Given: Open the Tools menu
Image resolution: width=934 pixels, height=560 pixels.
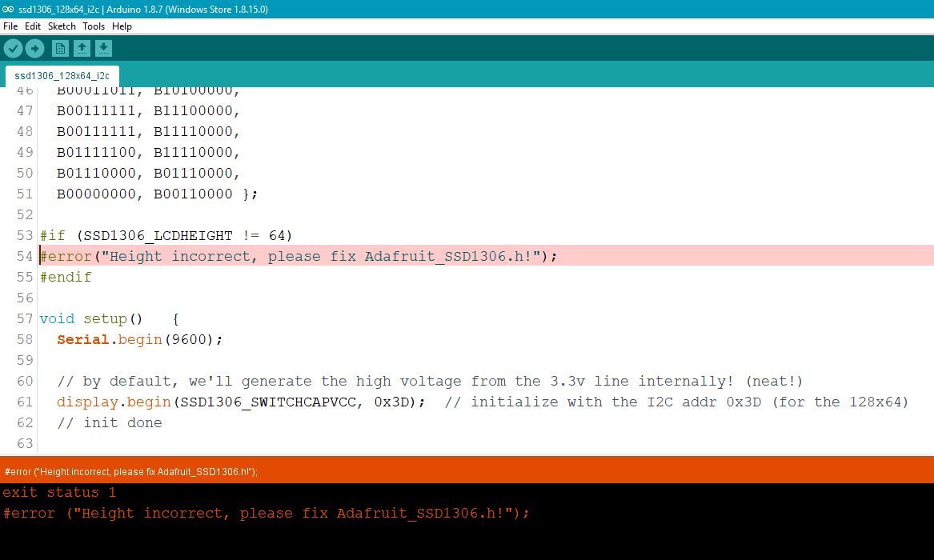Looking at the screenshot, I should point(94,26).
